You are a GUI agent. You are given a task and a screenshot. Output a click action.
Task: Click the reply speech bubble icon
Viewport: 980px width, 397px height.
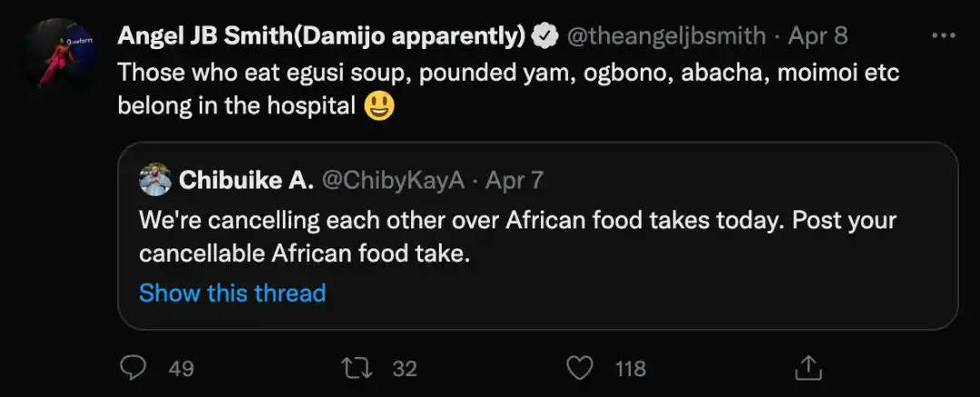point(132,367)
